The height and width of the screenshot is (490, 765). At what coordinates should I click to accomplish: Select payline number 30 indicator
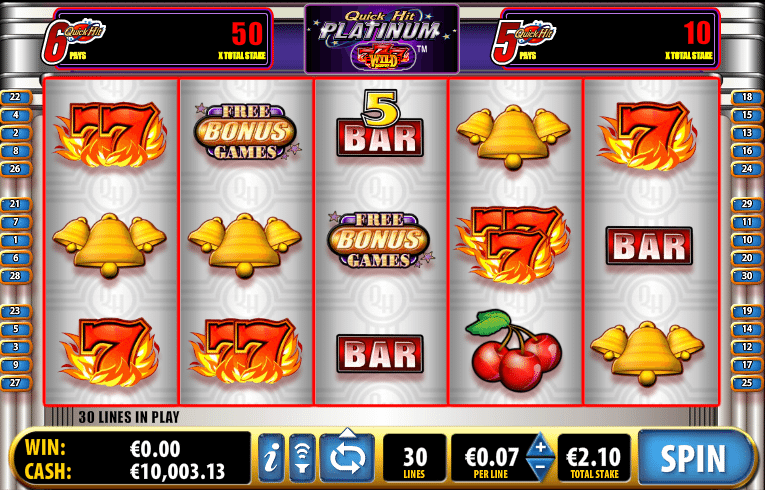pyautogui.click(x=747, y=276)
